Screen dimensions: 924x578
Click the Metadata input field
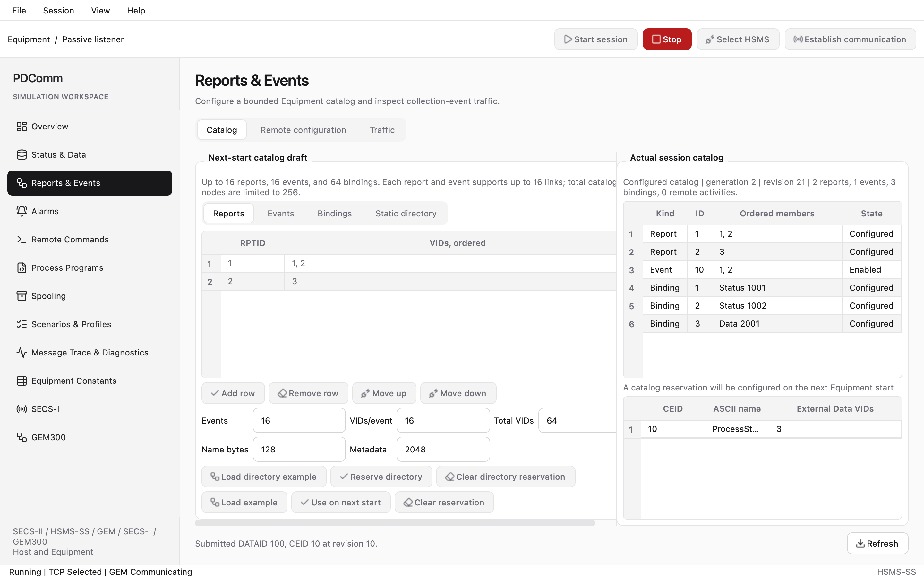coord(443,450)
